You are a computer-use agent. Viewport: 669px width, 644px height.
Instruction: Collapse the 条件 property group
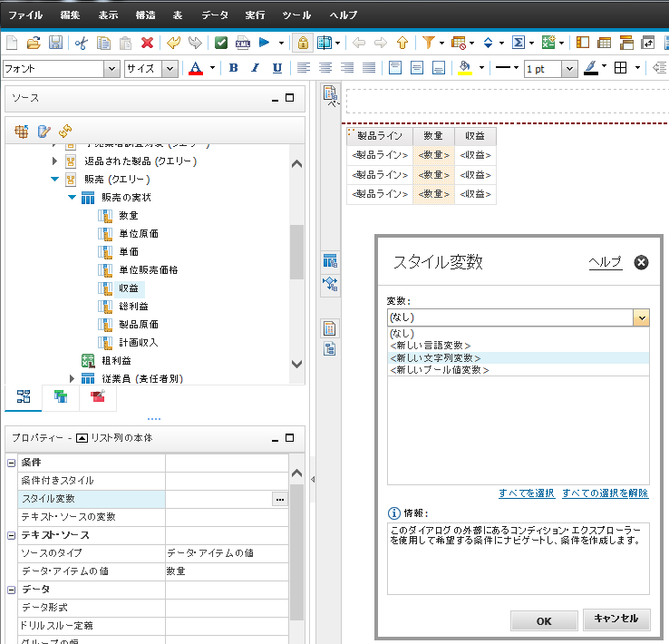pos(12,463)
